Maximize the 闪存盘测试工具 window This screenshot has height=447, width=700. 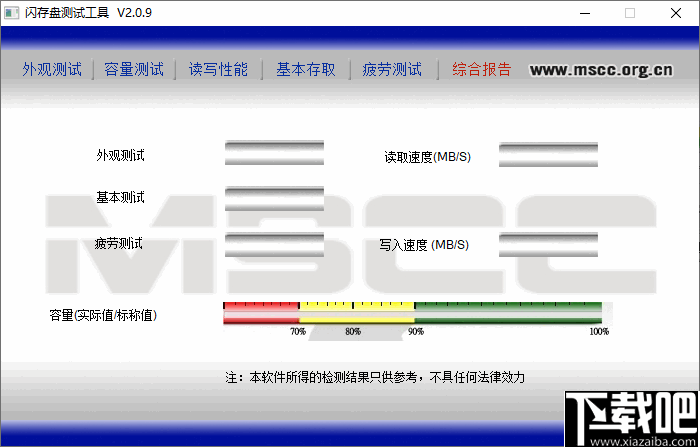point(630,13)
